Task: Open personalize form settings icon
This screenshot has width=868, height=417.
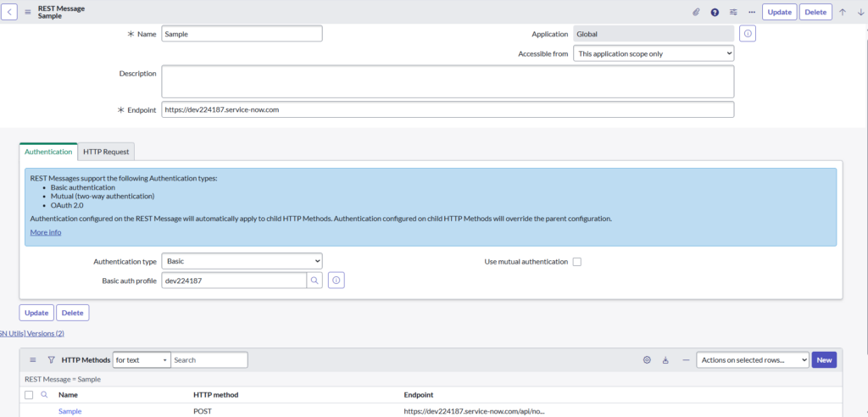Action: 733,12
